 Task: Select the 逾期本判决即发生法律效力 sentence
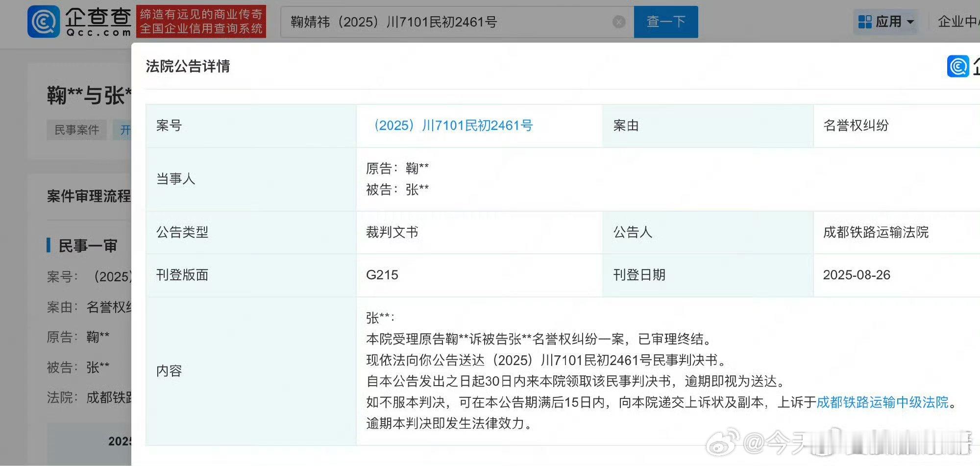449,423
